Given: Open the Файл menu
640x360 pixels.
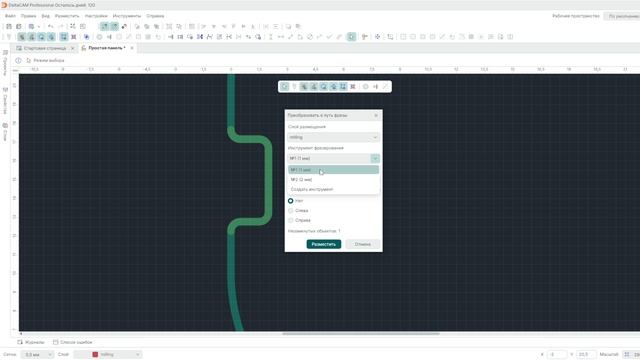Looking at the screenshot, I should pos(10,16).
